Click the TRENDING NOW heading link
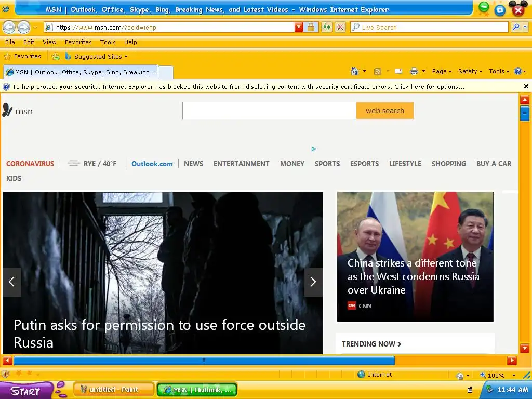 pos(371,344)
